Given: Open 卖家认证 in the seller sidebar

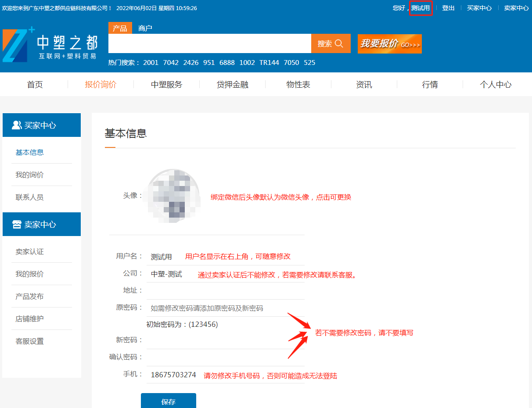Looking at the screenshot, I should [29, 251].
